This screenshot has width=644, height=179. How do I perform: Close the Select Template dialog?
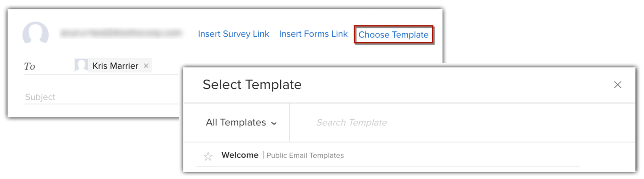(617, 85)
